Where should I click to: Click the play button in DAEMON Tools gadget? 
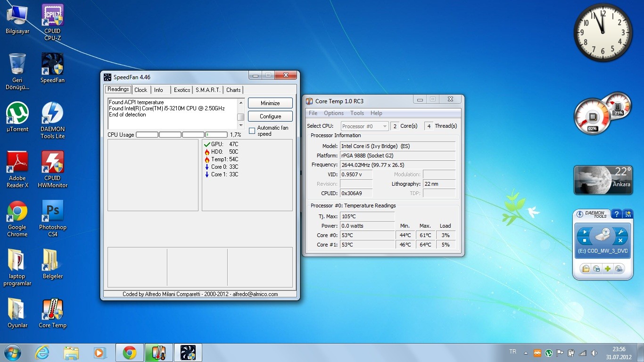585,231
